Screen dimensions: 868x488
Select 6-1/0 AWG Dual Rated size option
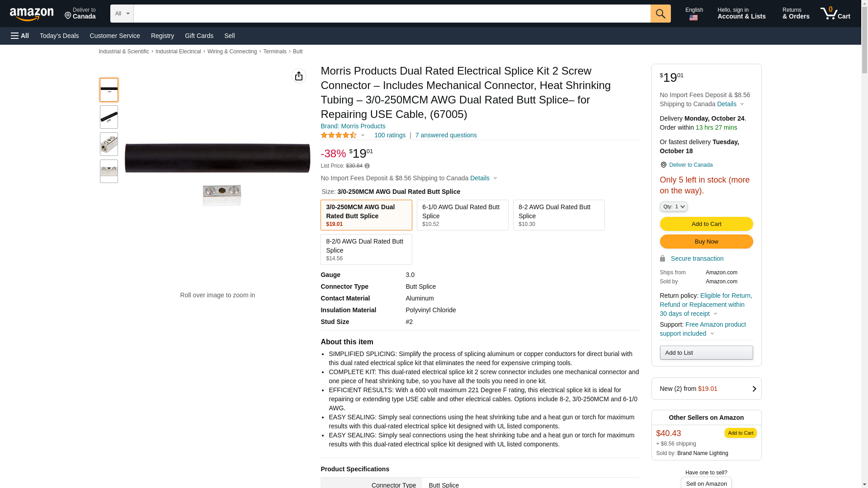[x=462, y=215]
